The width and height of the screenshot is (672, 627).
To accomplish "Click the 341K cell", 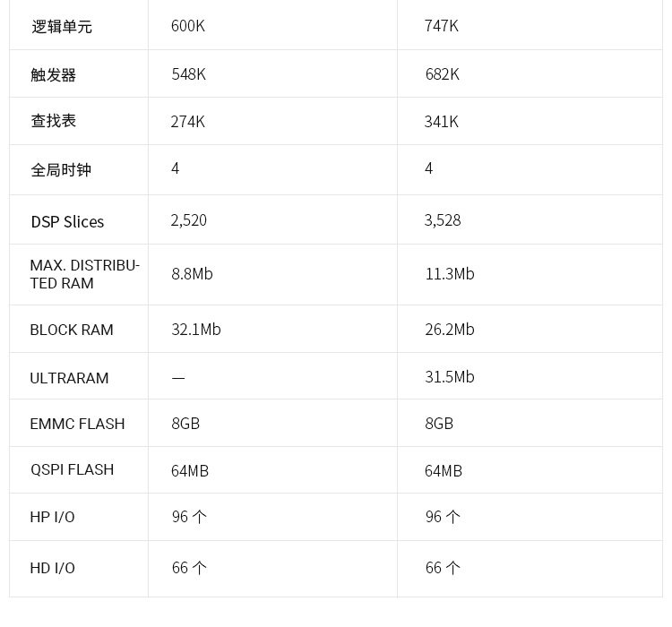I will (442, 122).
